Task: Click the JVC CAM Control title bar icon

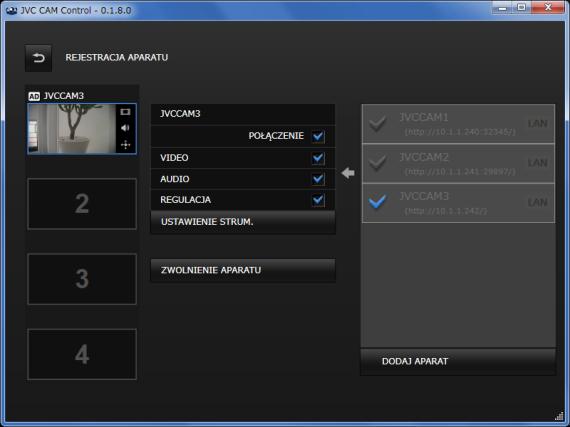Action: pos(11,10)
